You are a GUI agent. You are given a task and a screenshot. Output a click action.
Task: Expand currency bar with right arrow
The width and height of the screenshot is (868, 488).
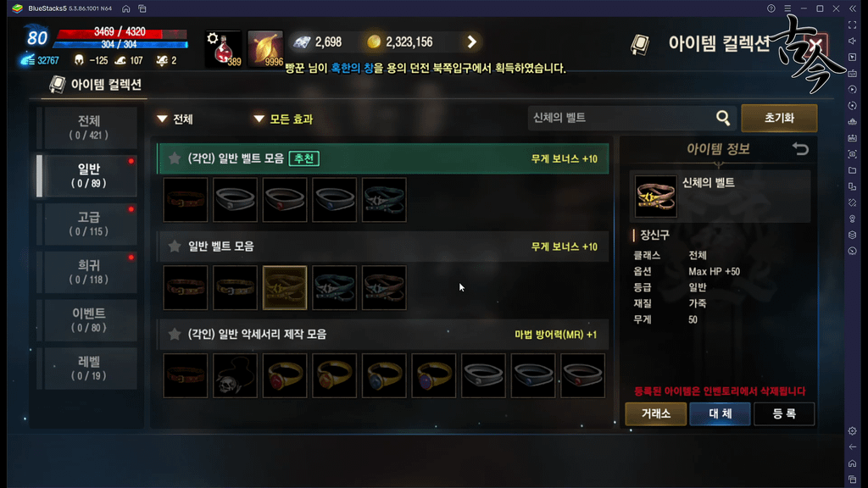(x=471, y=42)
